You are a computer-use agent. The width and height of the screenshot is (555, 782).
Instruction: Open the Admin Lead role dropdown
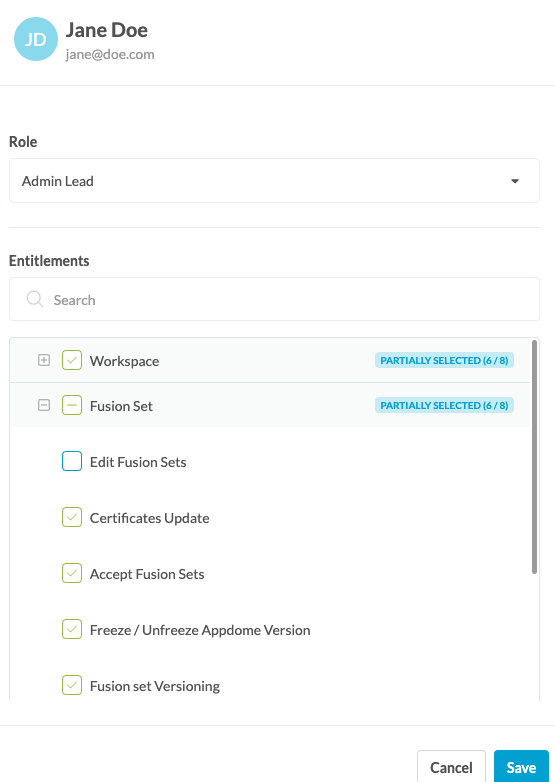point(274,181)
